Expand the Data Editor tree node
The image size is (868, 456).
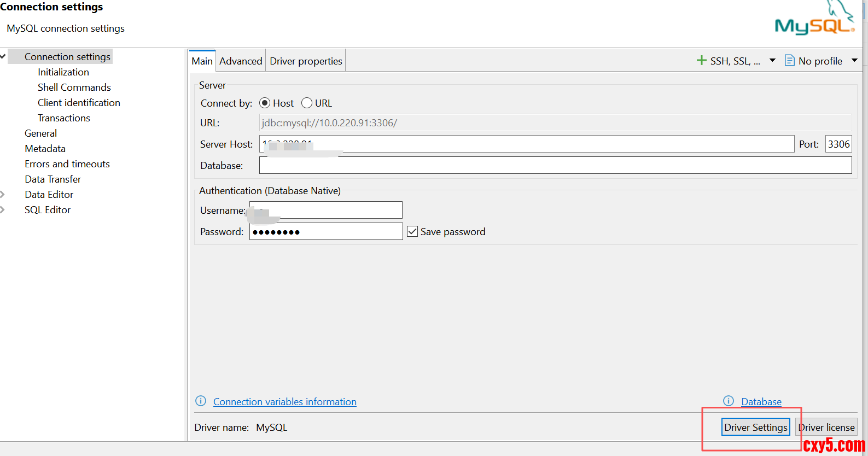click(x=3, y=194)
